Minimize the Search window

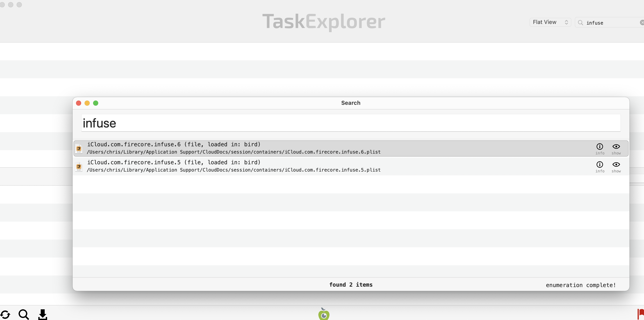pyautogui.click(x=87, y=103)
